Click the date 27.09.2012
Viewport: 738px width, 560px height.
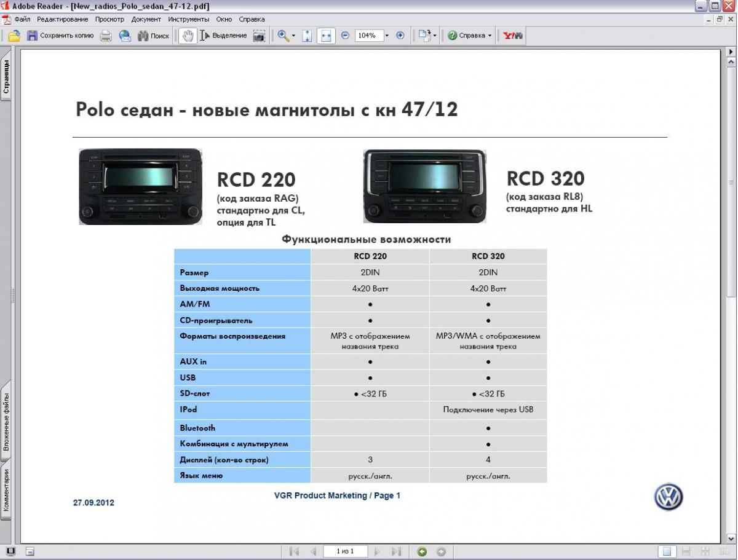point(93,503)
